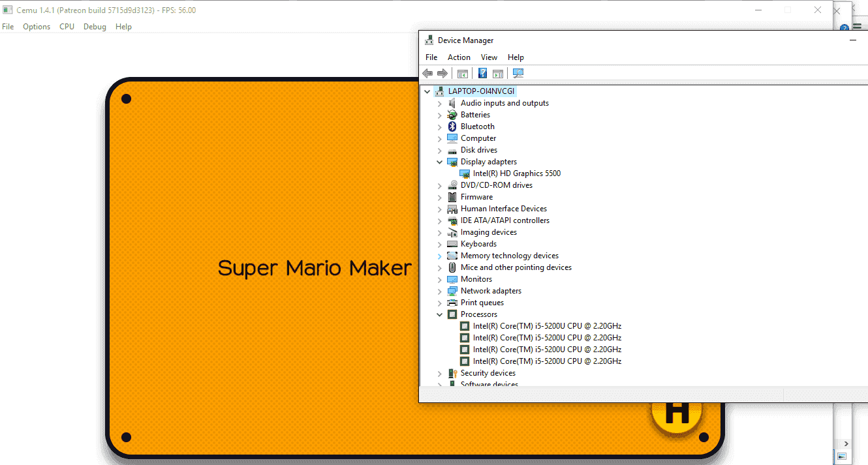Select the Human Interface Devices icon

pos(452,209)
